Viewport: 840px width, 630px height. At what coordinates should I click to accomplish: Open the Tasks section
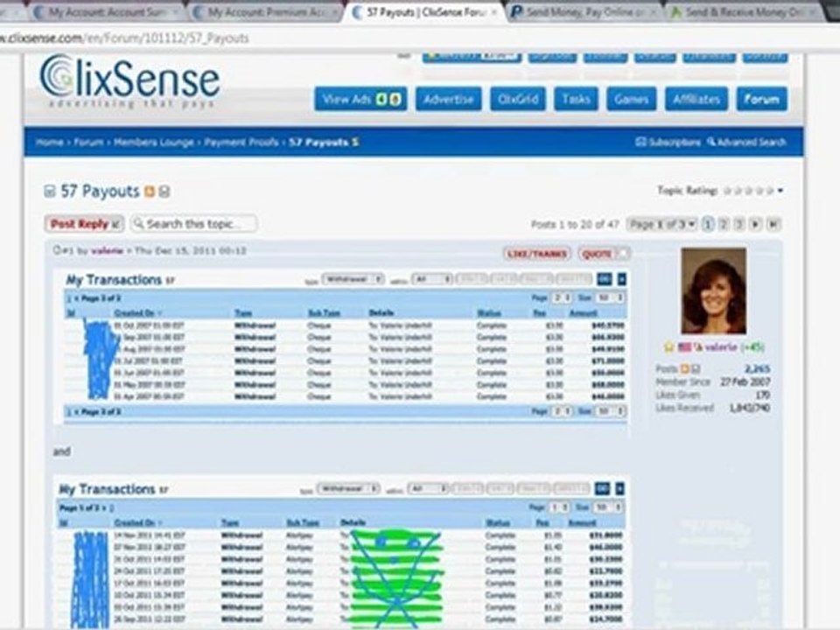point(576,99)
